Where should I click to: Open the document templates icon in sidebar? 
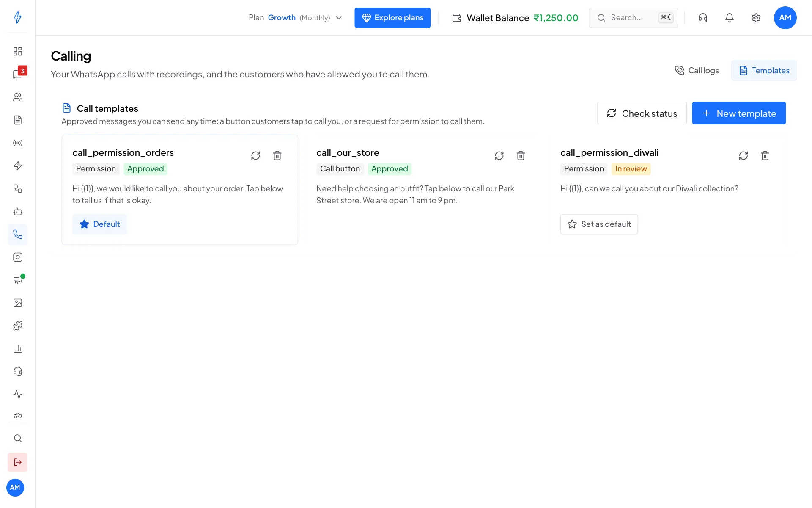pos(17,120)
